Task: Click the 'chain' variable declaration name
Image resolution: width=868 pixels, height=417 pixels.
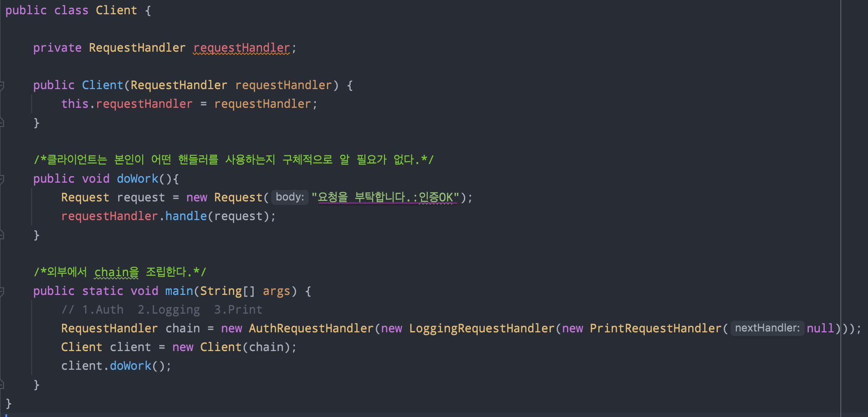Action: point(183,328)
